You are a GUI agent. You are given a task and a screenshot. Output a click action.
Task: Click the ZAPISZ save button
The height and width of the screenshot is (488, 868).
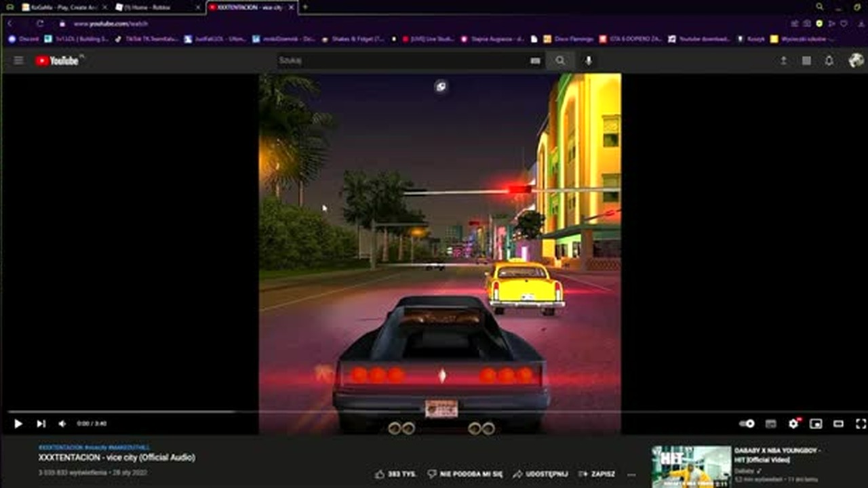tap(596, 474)
